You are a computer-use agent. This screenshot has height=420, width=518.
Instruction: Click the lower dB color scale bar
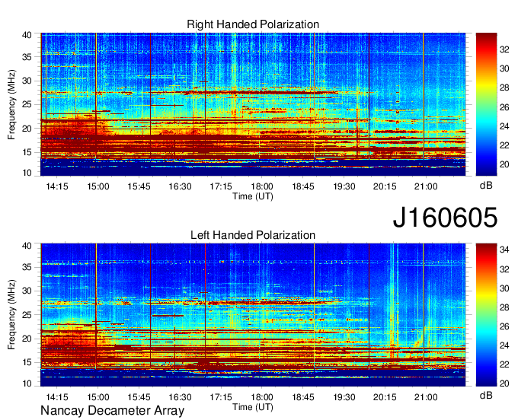[x=486, y=315]
